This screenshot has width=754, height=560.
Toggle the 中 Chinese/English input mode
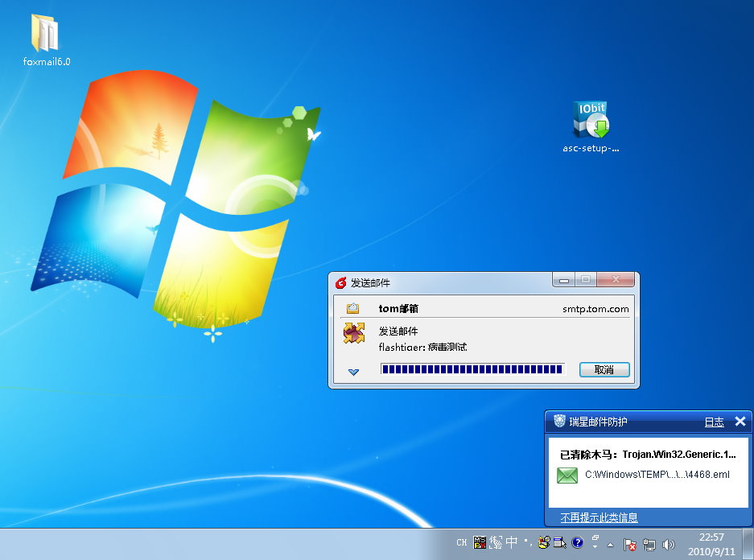(x=512, y=542)
